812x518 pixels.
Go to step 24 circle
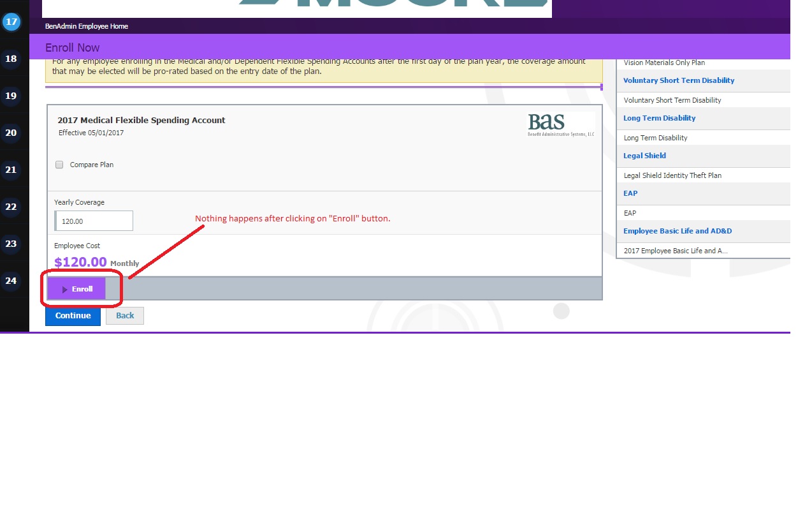click(x=11, y=281)
